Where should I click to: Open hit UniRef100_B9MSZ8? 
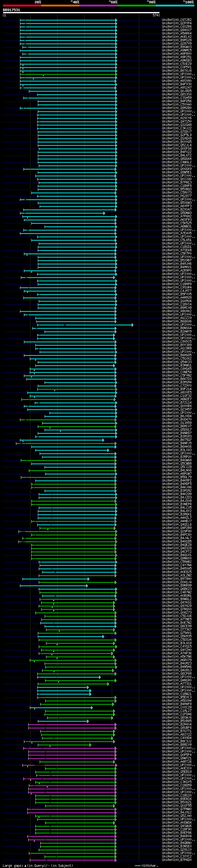coord(177,40)
